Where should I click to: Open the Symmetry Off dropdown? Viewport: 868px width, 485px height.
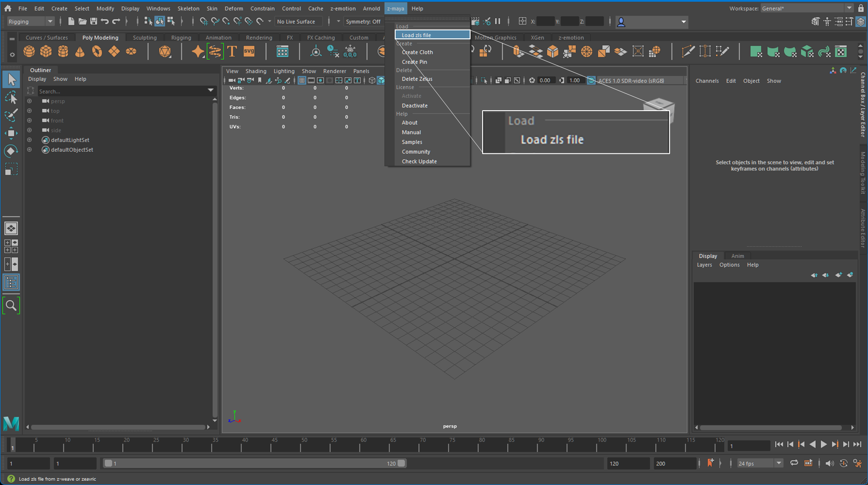point(363,21)
